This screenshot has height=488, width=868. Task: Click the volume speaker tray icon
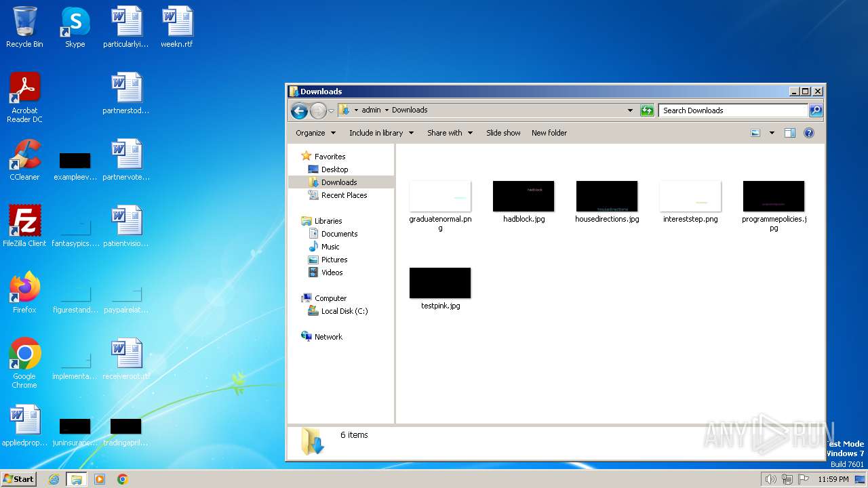pos(770,479)
